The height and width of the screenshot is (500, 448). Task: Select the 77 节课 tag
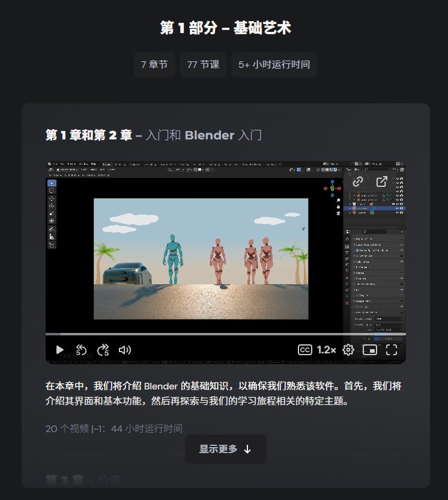[204, 64]
